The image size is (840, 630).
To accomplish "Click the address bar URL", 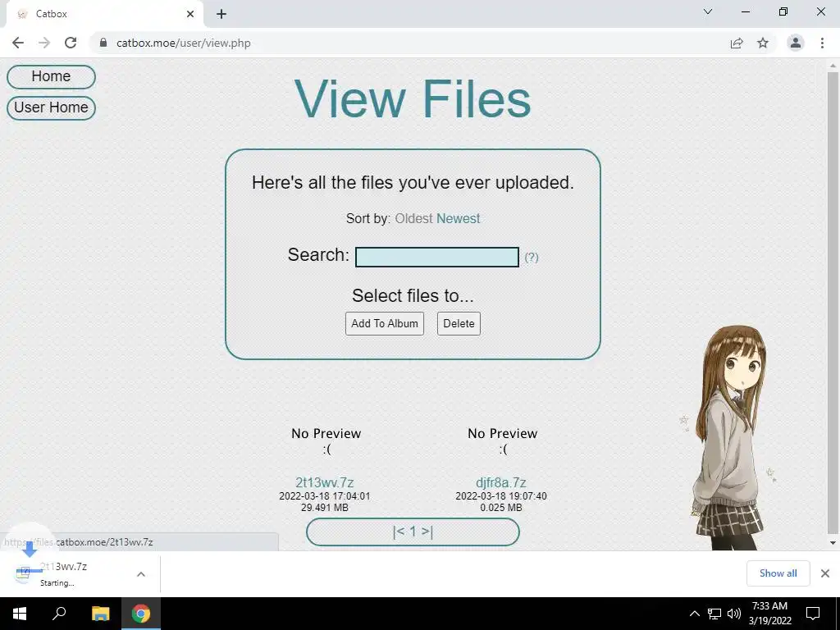I will click(183, 43).
